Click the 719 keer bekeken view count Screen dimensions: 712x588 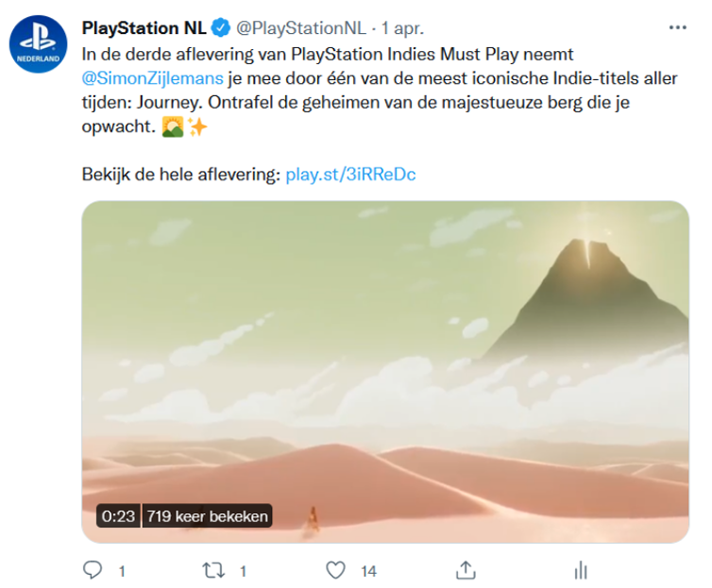coord(207,516)
